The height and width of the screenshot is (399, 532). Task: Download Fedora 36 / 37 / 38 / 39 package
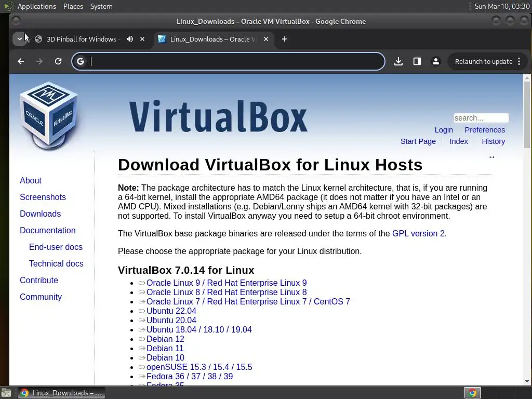click(x=190, y=376)
